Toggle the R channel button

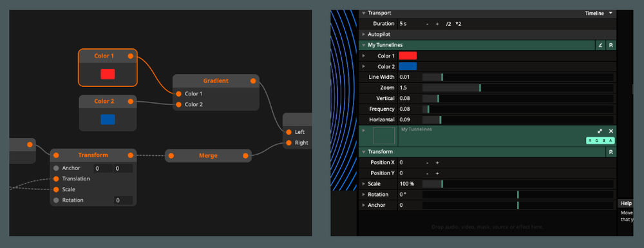click(x=590, y=141)
